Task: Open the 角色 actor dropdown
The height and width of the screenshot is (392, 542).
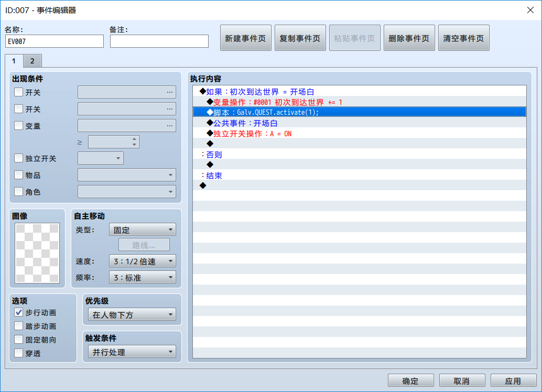Action: [127, 191]
